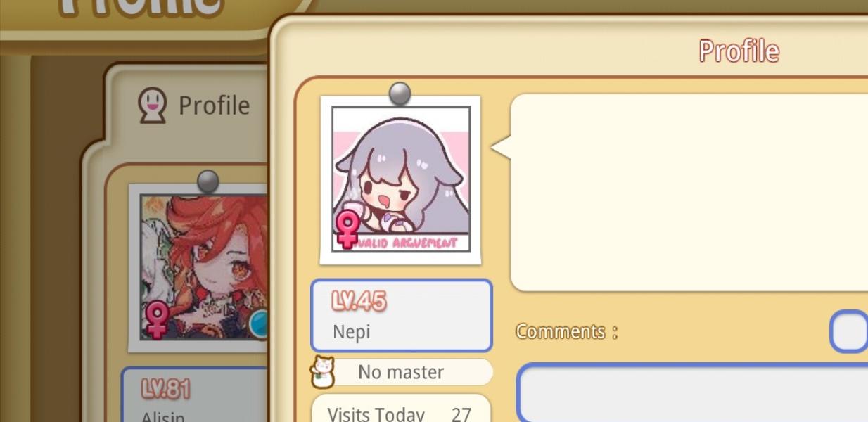Click the Profile title of the popup window

739,51
